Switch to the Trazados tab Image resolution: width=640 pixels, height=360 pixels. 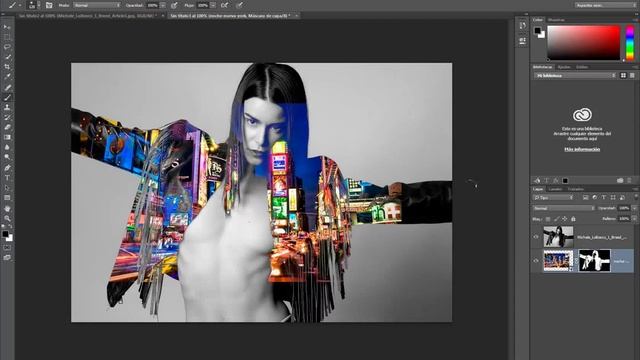tap(576, 189)
